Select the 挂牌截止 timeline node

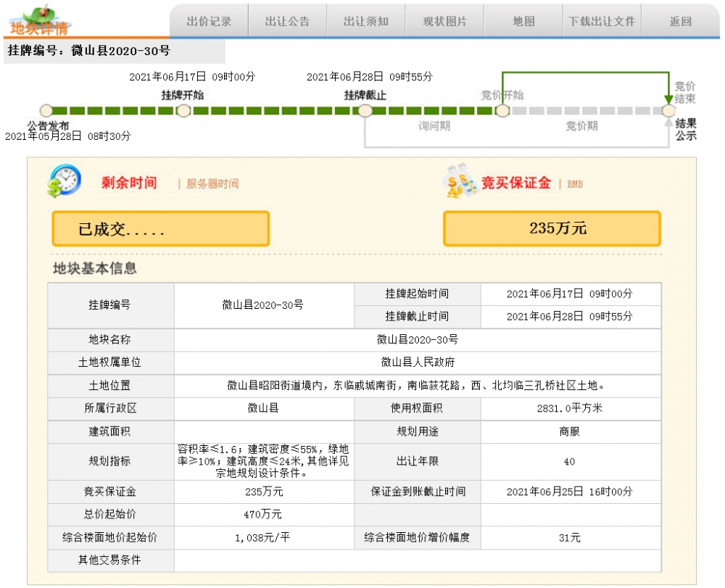click(x=365, y=110)
